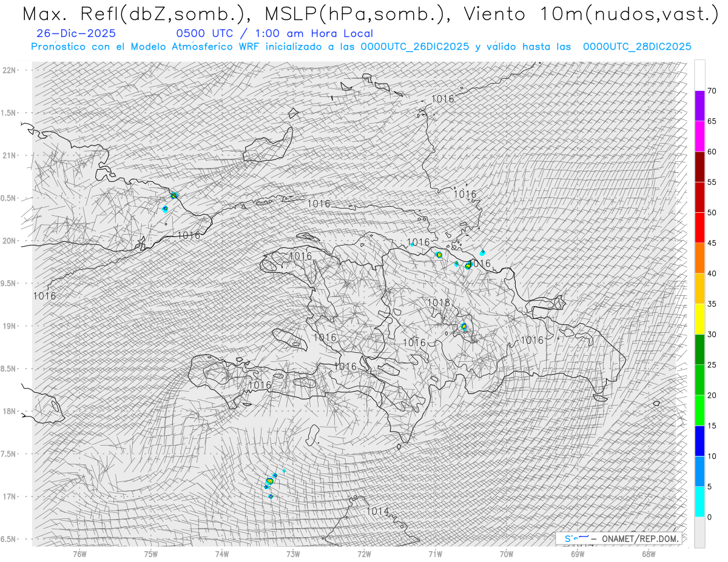Pick the medium green 20–25 dBZ segment

click(x=699, y=380)
